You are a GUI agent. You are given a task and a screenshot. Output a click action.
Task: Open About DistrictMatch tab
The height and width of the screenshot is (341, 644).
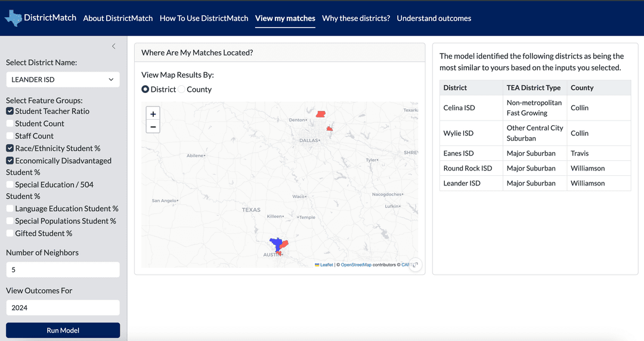[x=118, y=18]
